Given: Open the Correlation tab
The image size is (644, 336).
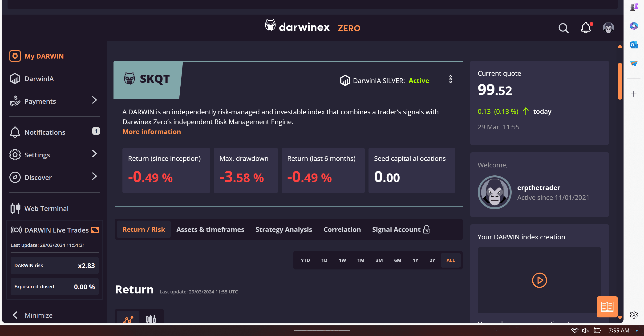Looking at the screenshot, I should [342, 229].
